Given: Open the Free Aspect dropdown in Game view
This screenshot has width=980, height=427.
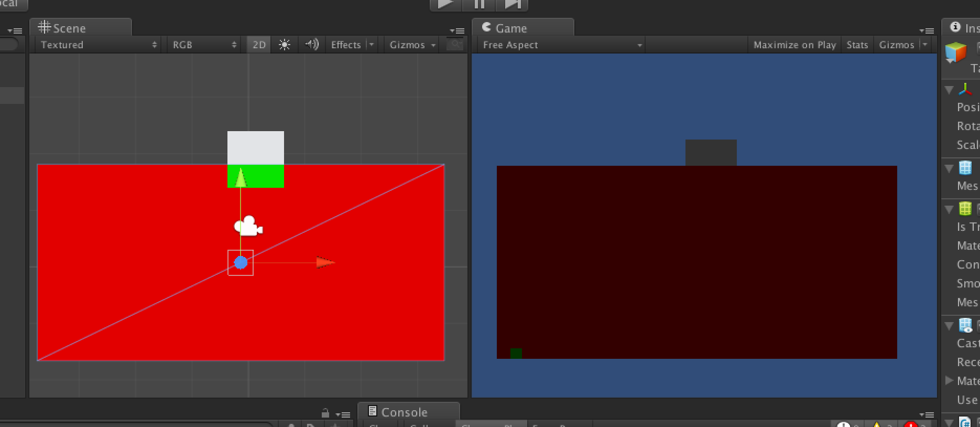Looking at the screenshot, I should [561, 45].
